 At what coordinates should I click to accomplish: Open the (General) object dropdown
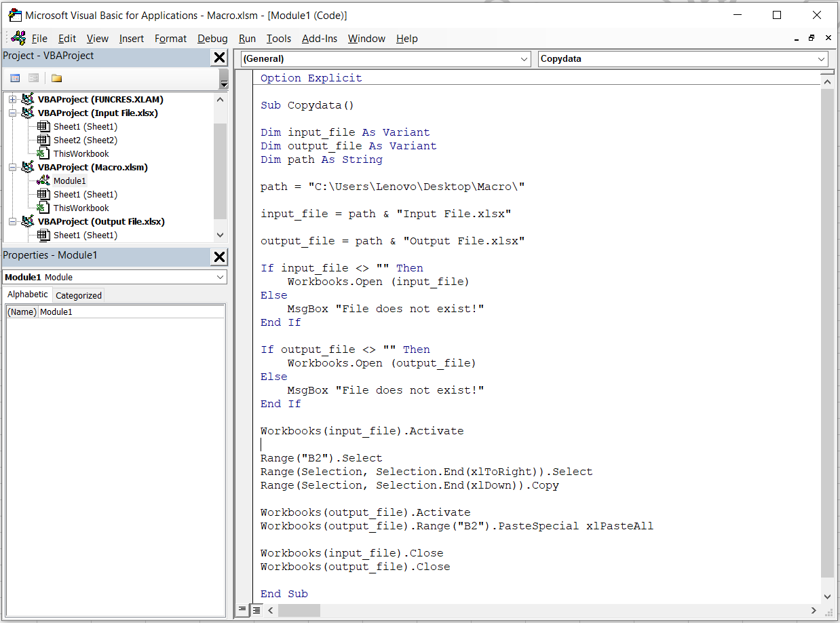pos(524,59)
